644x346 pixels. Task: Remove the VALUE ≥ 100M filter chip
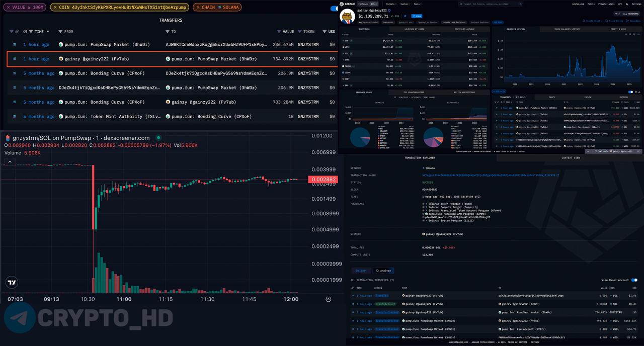click(x=8, y=8)
